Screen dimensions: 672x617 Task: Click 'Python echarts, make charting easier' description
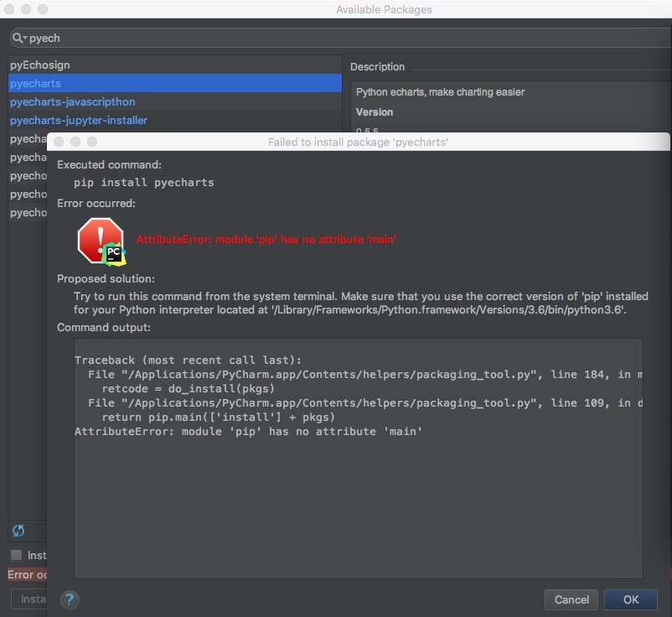tap(440, 92)
